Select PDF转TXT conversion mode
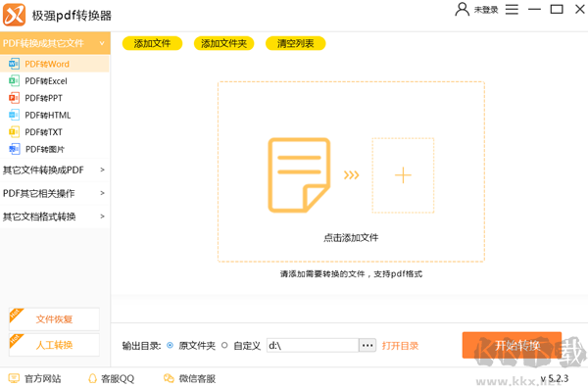This screenshot has width=588, height=388. 55,132
